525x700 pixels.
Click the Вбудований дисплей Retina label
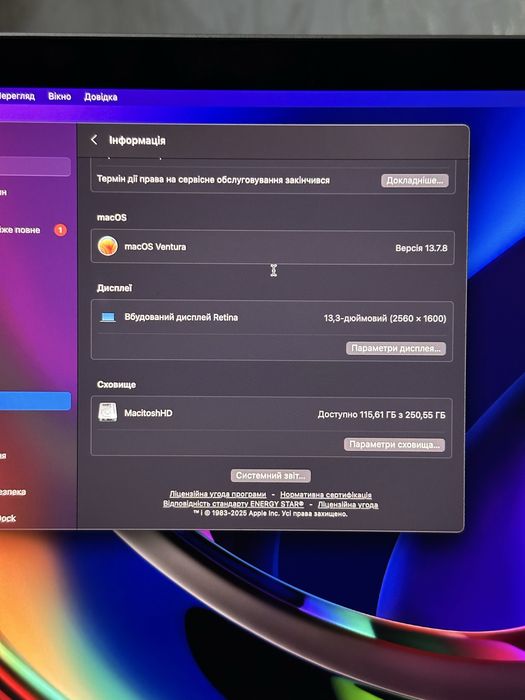[x=181, y=317]
